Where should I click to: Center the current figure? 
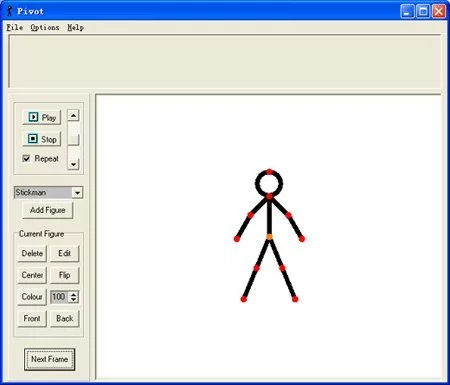(x=32, y=275)
